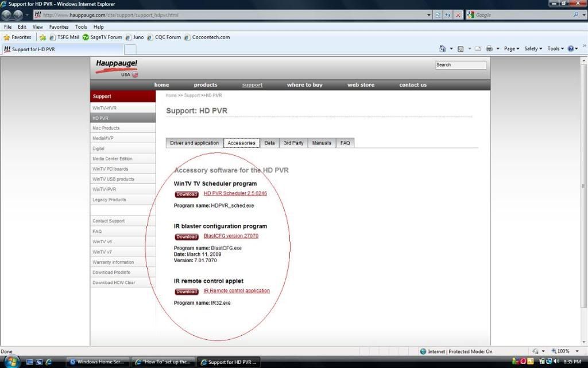
Task: Click the red round tray icon
Action: (x=524, y=362)
